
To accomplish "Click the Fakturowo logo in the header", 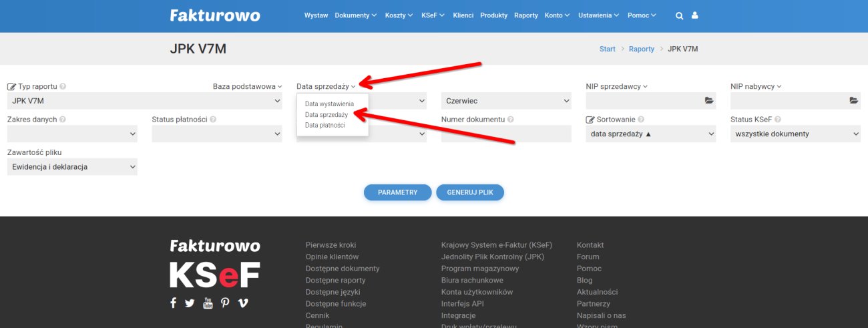I will tap(215, 15).
